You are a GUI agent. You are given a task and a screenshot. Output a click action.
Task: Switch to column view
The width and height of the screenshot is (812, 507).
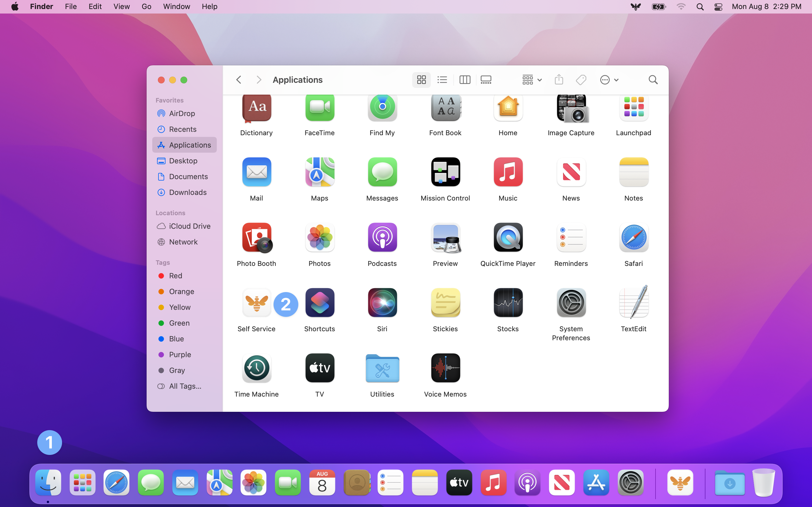pyautogui.click(x=465, y=80)
